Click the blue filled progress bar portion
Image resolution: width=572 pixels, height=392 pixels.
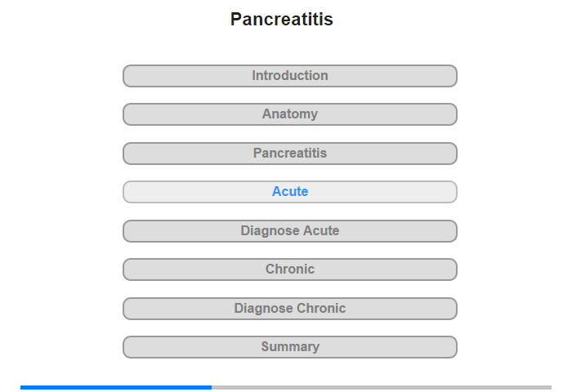tap(114, 387)
